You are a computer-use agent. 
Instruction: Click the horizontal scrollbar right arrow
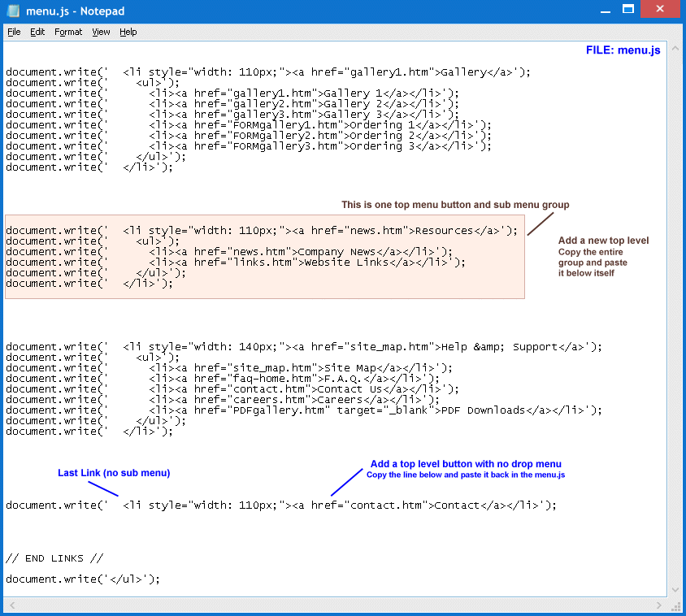coord(661,605)
